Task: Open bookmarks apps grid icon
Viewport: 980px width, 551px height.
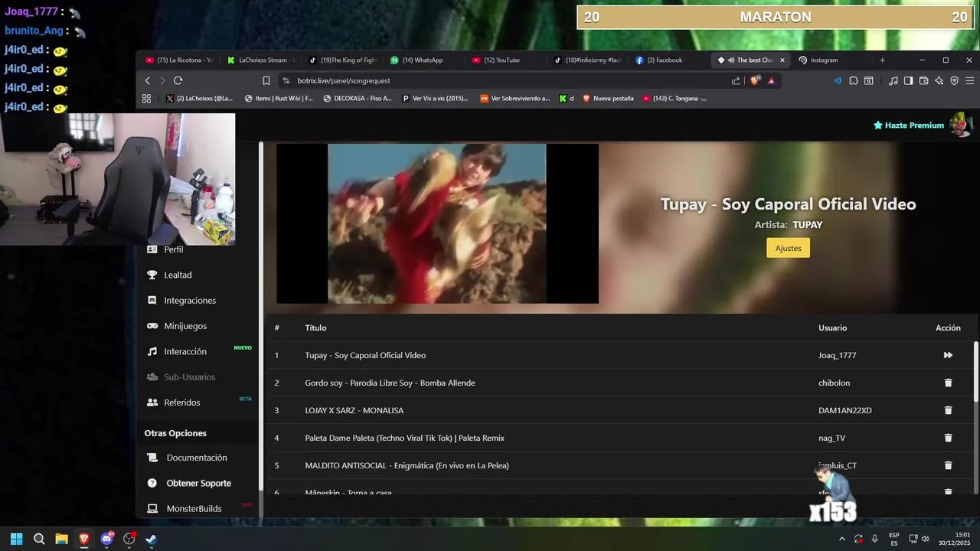Action: point(147,98)
